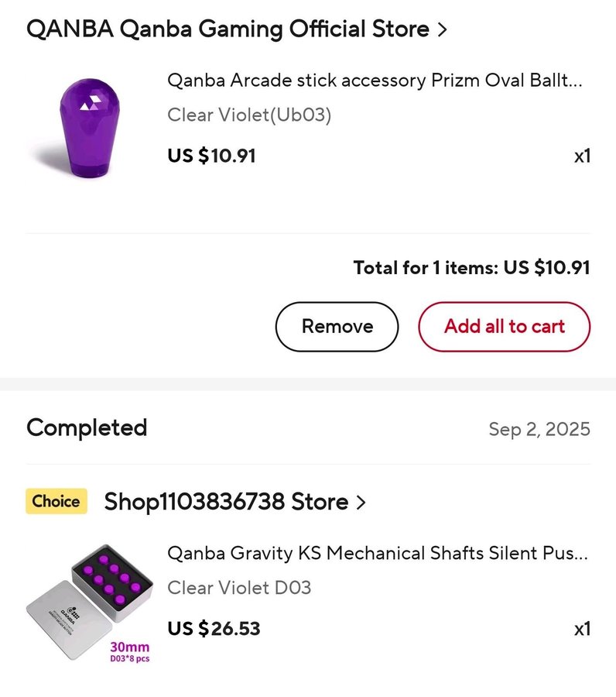This screenshot has height=697, width=616.
Task: Tap the Completed order status heading
Action: [x=87, y=427]
